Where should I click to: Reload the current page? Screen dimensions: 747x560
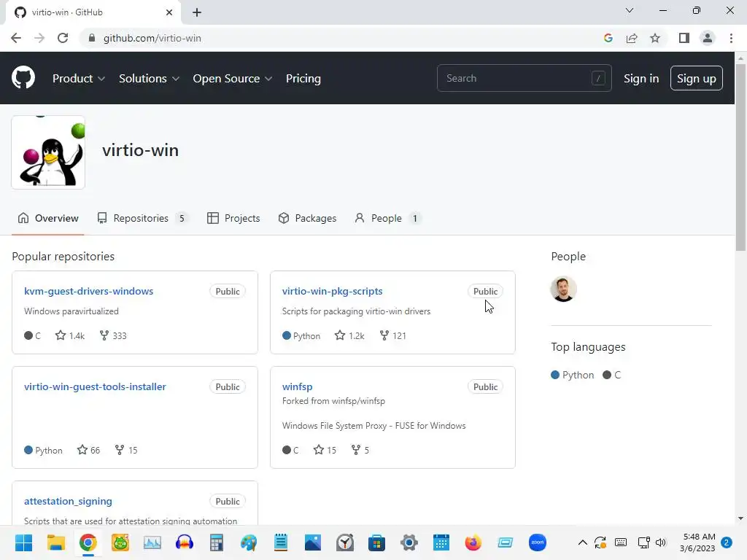point(63,38)
